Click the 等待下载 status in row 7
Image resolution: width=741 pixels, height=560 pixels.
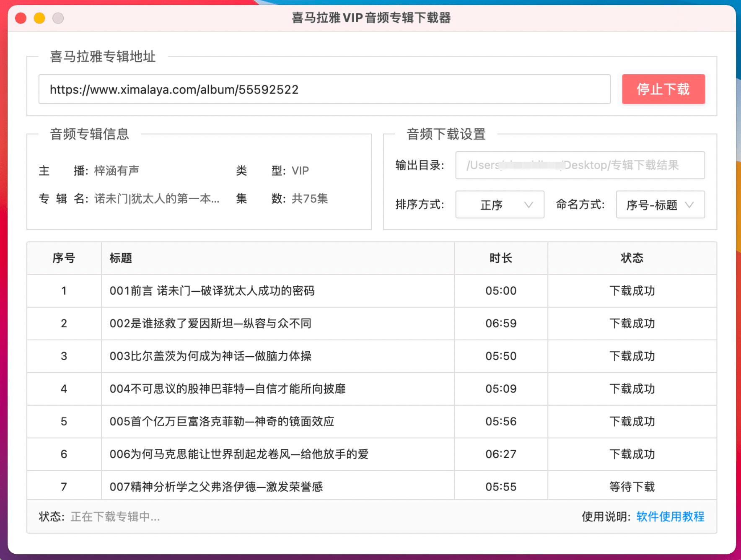click(632, 487)
